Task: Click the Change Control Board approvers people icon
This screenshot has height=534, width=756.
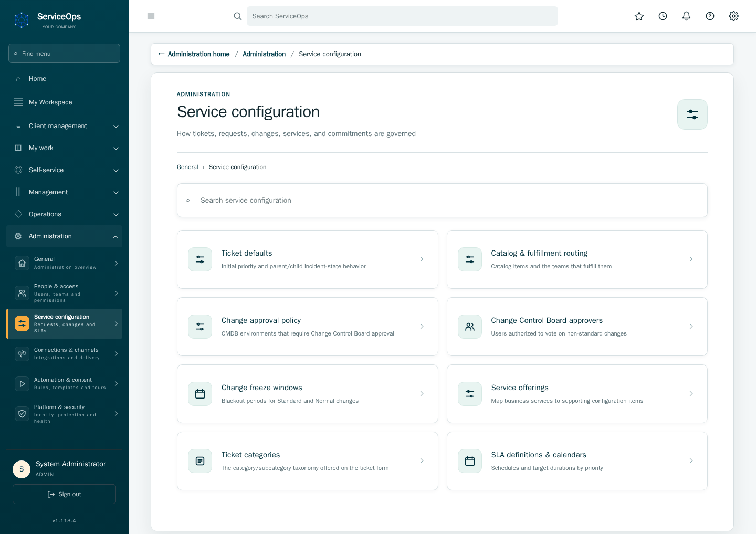Action: pos(470,327)
